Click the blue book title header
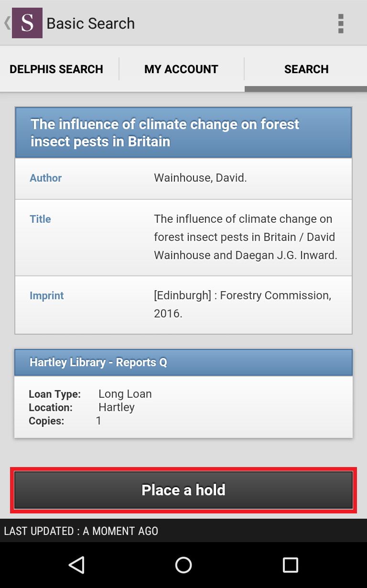This screenshot has height=588, width=367. [x=183, y=132]
